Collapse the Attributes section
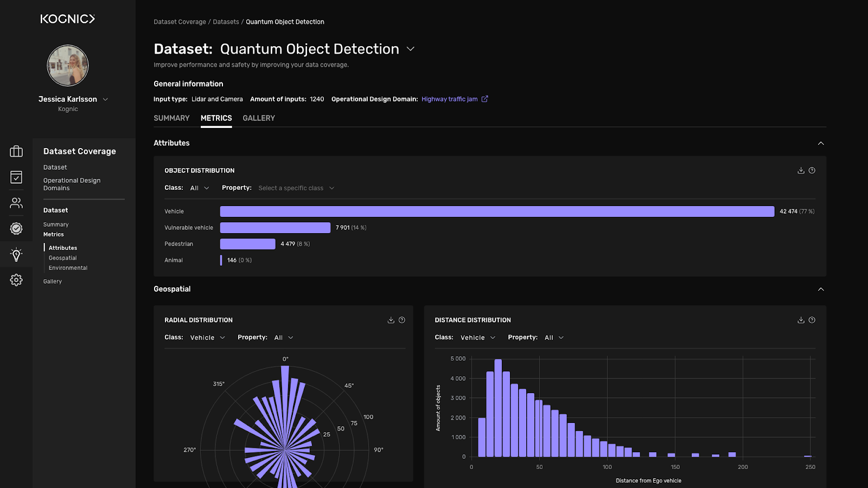This screenshot has width=868, height=488. tap(821, 143)
